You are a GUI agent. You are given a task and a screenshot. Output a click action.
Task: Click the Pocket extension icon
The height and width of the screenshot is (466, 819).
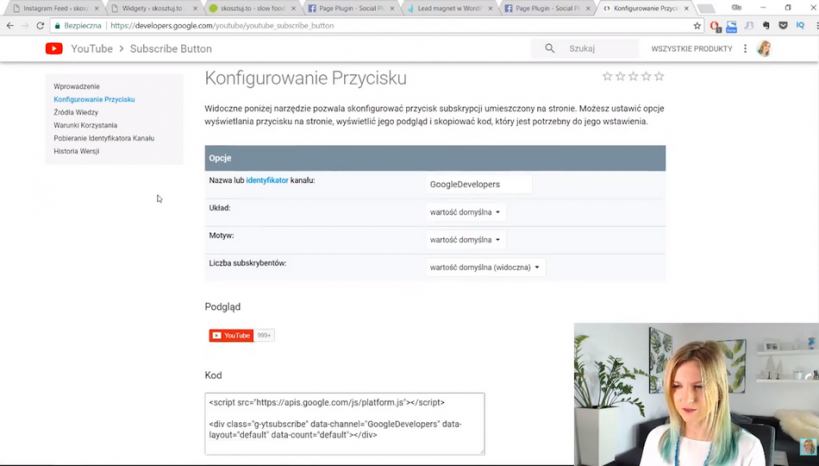coord(783,26)
